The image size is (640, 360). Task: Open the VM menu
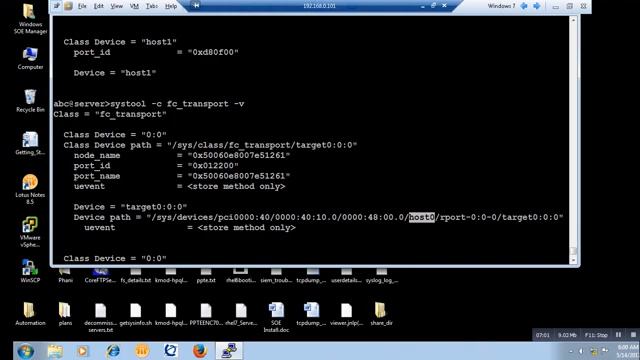134,6
